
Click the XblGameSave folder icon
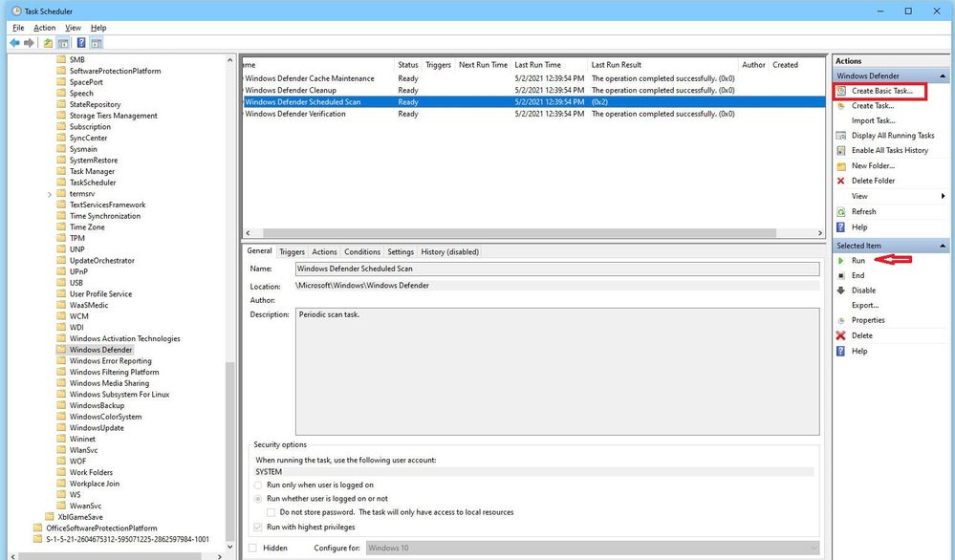pyautogui.click(x=50, y=517)
